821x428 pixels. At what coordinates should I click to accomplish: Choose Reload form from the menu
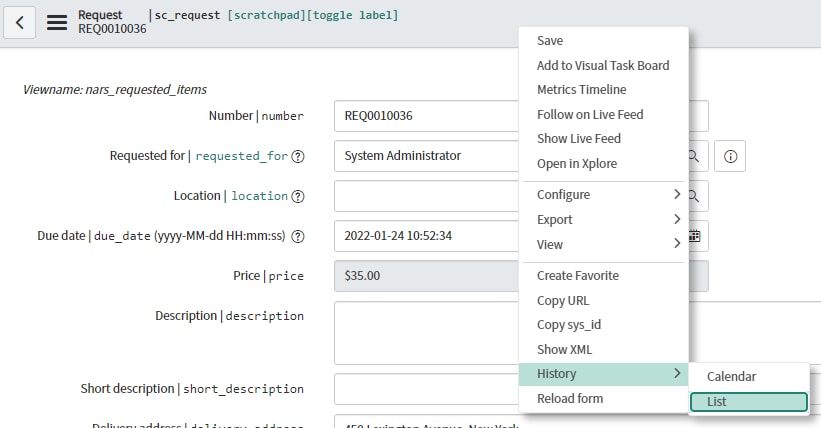tap(570, 399)
